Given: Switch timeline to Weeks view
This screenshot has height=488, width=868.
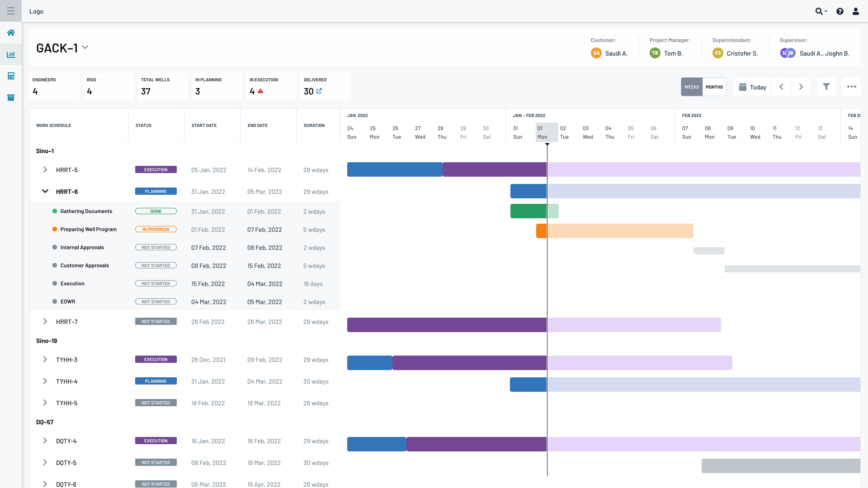Looking at the screenshot, I should (x=692, y=87).
